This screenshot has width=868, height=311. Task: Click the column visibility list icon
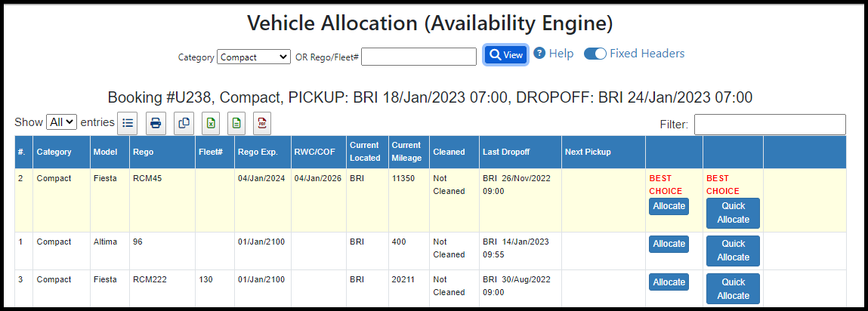pos(128,123)
